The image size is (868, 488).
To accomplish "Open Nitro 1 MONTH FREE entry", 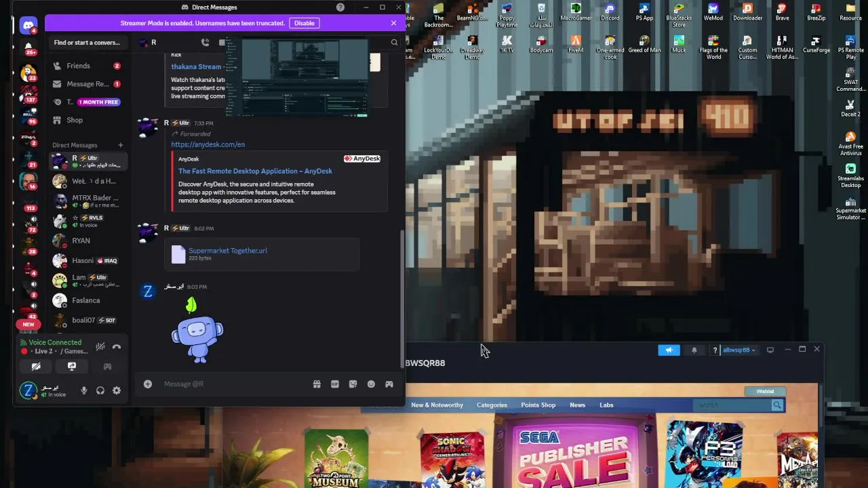I will point(87,102).
